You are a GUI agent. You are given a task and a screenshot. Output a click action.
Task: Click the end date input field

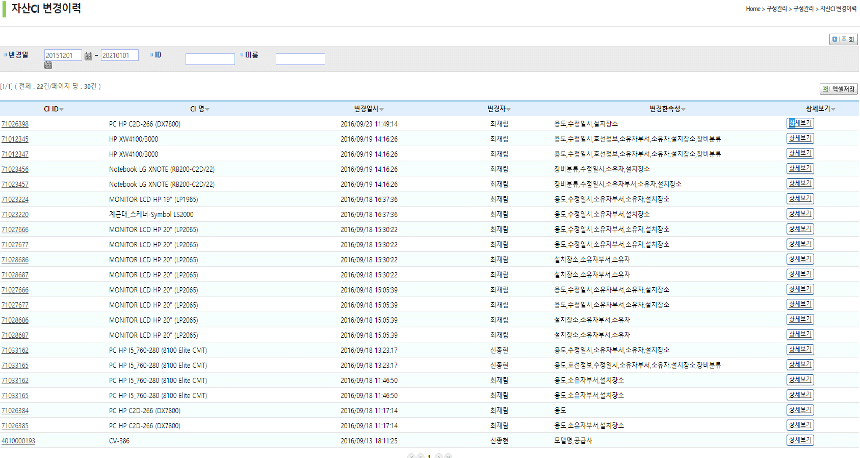tap(119, 56)
